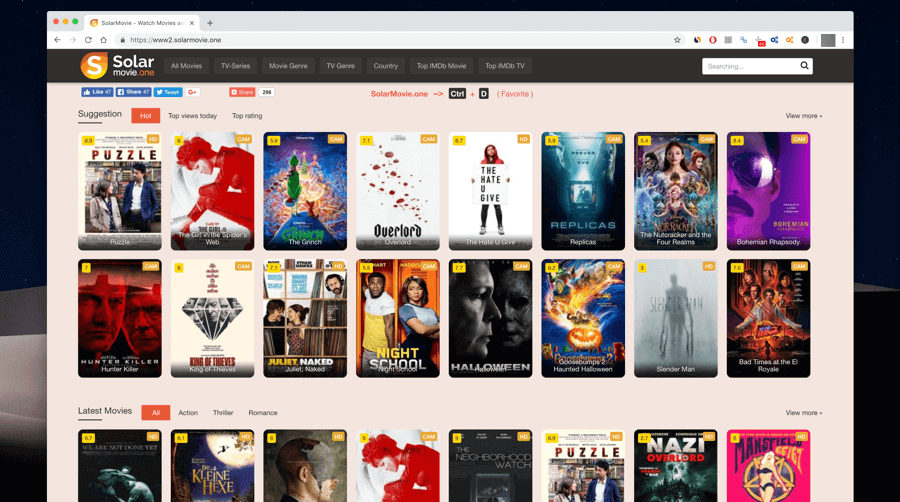The height and width of the screenshot is (502, 900).
Task: Click the address bar URL
Action: 176,40
